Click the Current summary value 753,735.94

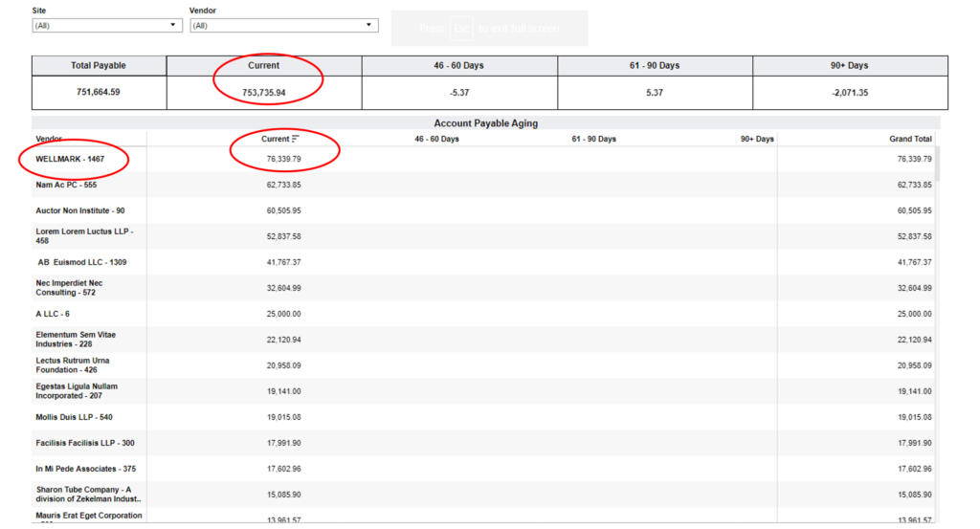[264, 93]
